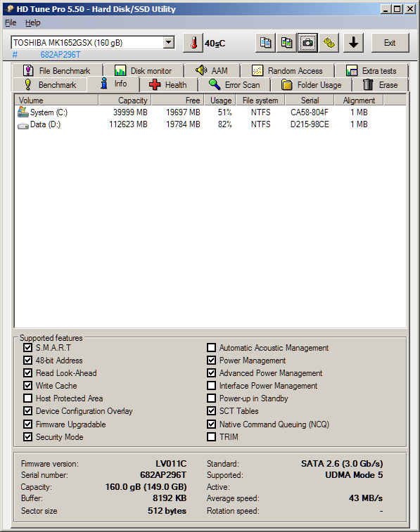Open the File menu
The image size is (420, 532).
11,22
